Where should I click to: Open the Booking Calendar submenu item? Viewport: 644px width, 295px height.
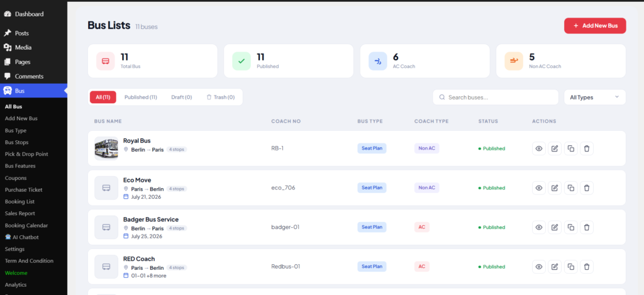[x=26, y=226]
